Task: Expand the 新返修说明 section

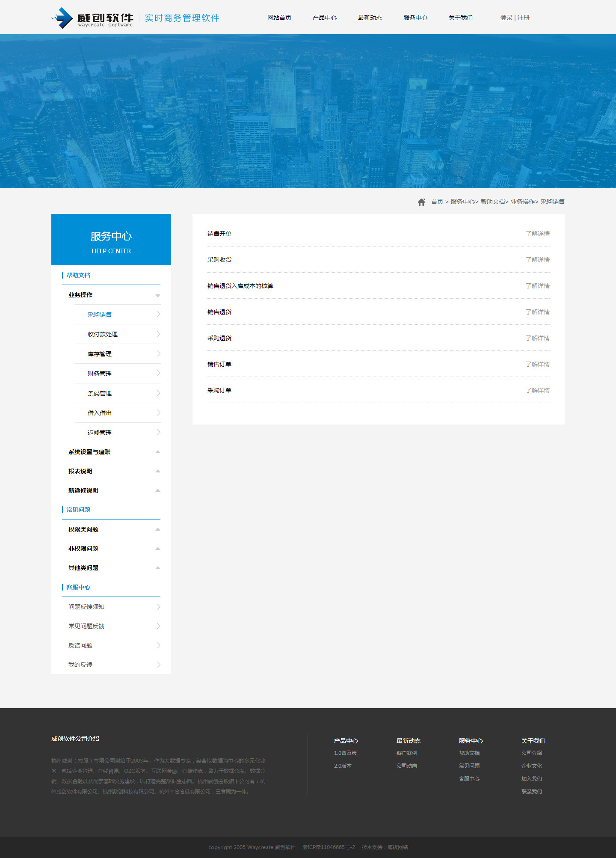Action: (x=158, y=490)
